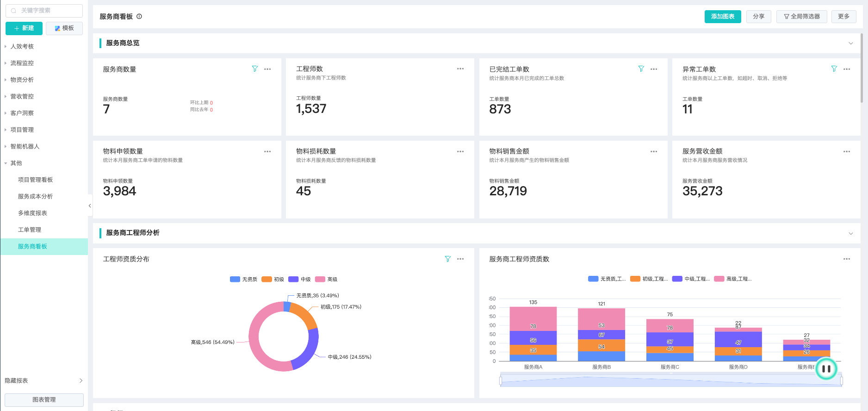This screenshot has width=868, height=411.
Task: Click 新建 button
Action: [24, 28]
